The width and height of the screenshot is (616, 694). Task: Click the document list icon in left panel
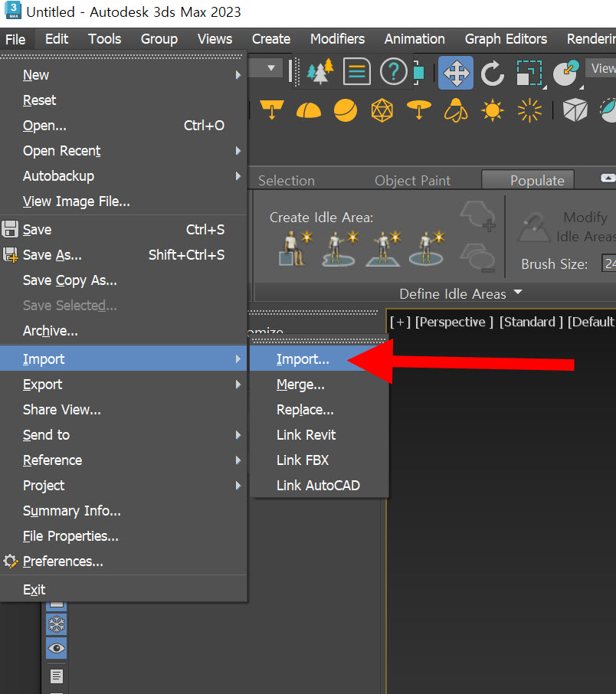[56, 676]
